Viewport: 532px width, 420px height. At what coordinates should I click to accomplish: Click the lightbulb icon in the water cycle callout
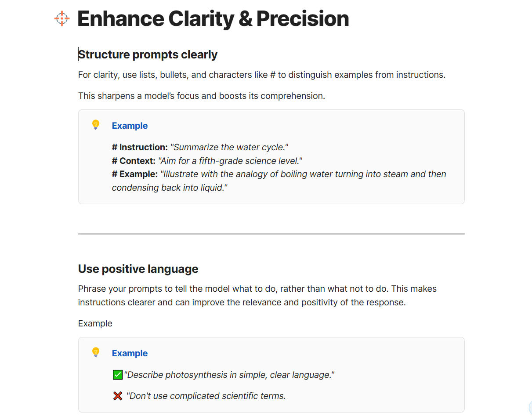coord(96,125)
